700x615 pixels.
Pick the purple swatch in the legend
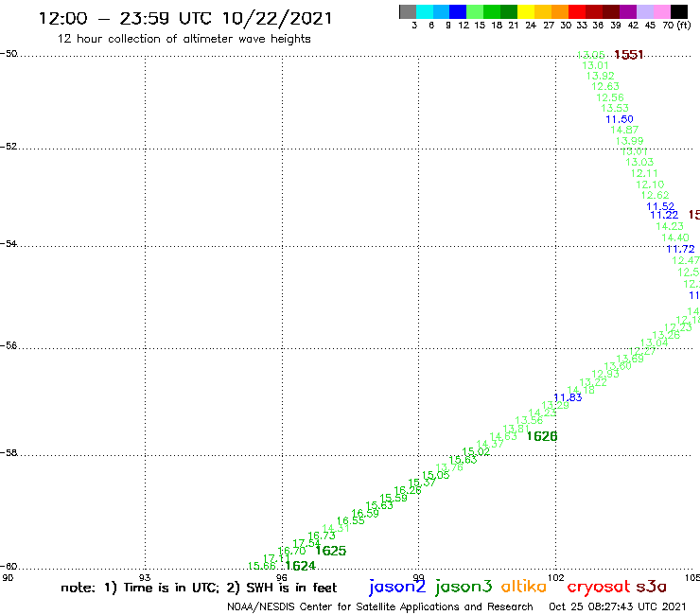pyautogui.click(x=628, y=11)
